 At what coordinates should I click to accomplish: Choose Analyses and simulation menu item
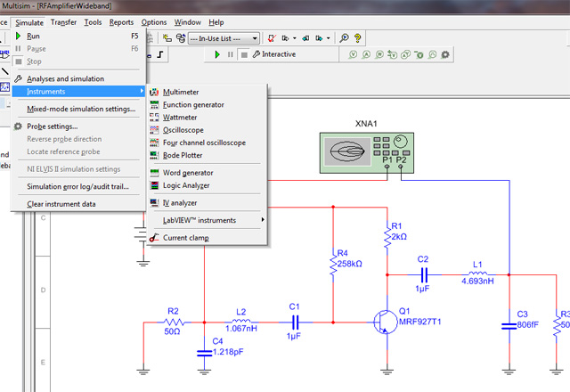tap(78, 79)
